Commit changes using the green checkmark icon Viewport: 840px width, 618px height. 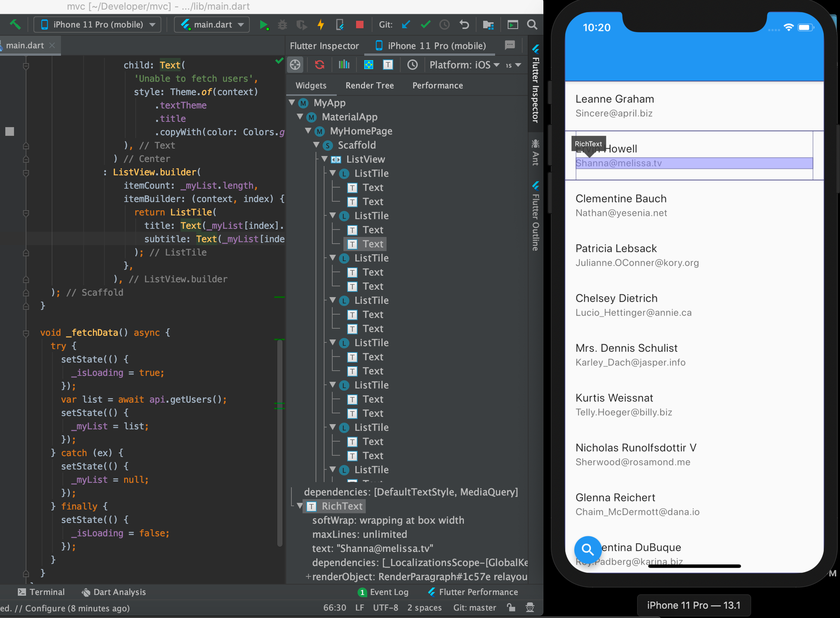(425, 24)
